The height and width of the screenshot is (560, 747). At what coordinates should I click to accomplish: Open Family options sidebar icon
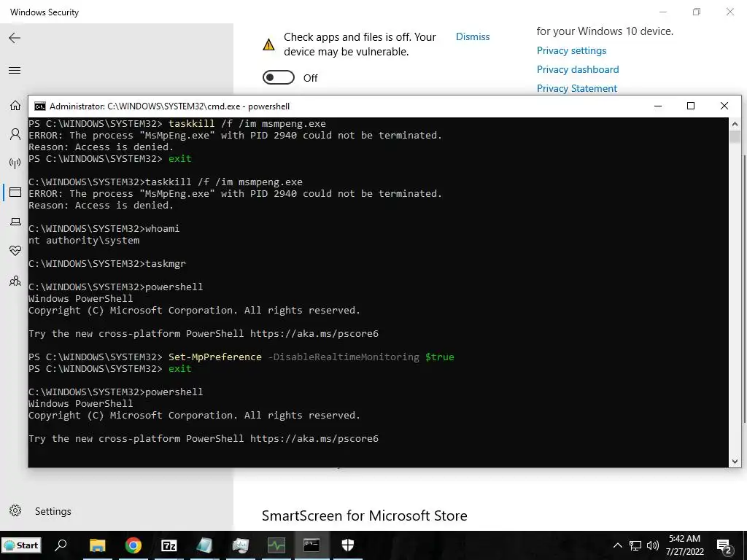point(15,281)
